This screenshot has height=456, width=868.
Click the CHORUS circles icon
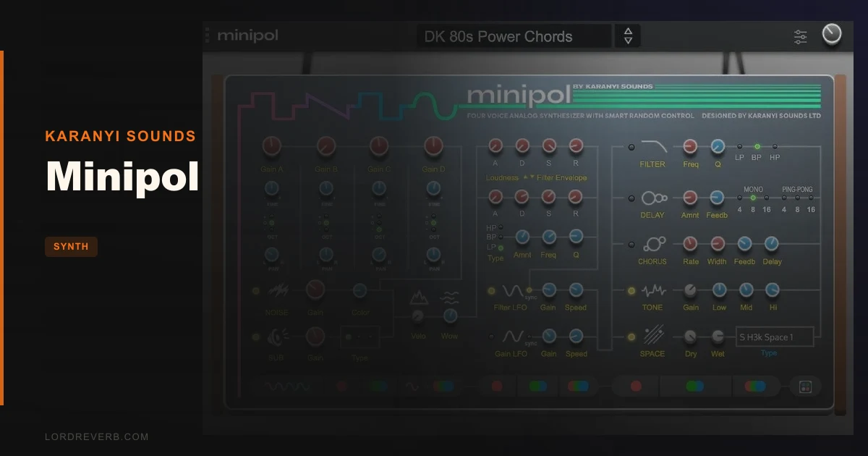click(654, 245)
